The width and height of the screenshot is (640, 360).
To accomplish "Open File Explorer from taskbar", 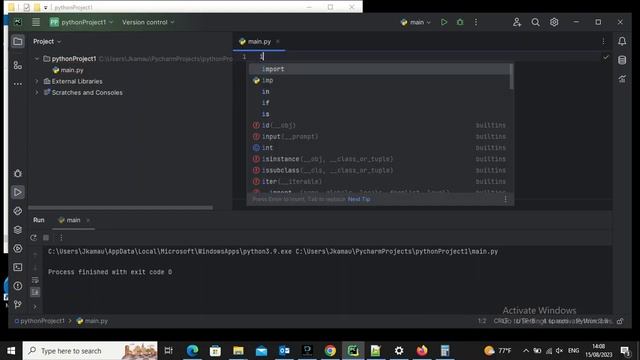I will coord(238,351).
